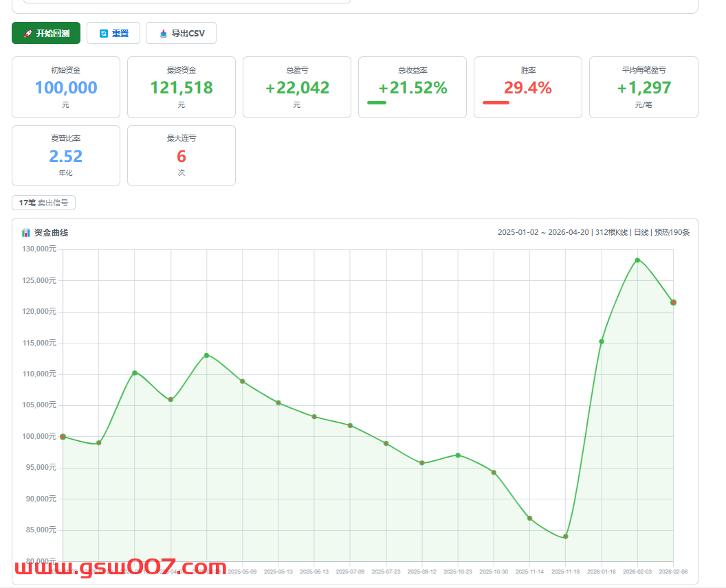This screenshot has width=726, height=588.
Task: Click the 开始回测 start backtest button
Action: 46,33
